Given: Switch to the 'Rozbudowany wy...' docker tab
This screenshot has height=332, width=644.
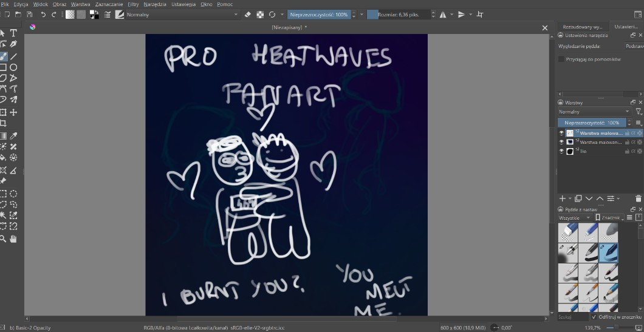Looking at the screenshot, I should (x=582, y=27).
